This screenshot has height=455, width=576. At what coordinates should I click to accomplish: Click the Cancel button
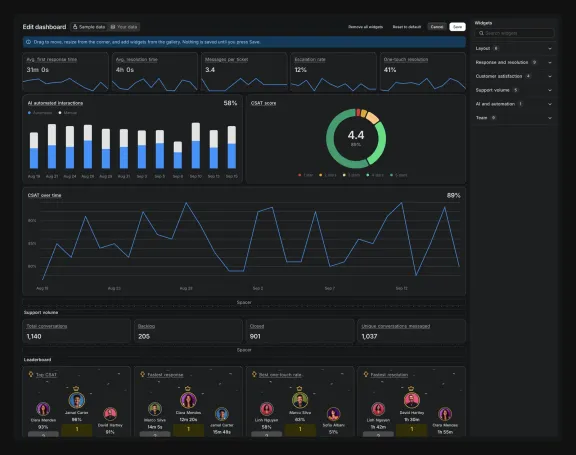pos(437,27)
